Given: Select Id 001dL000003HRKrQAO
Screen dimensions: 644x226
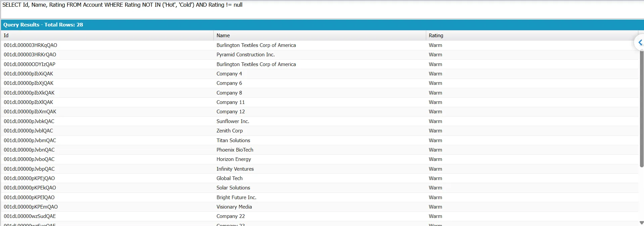Looking at the screenshot, I should (x=30, y=55).
